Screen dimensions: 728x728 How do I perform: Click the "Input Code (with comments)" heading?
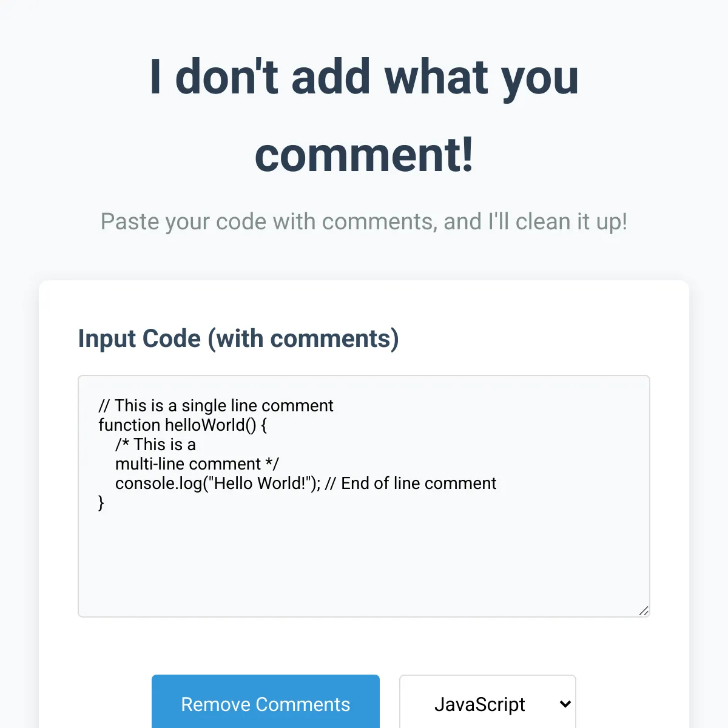point(238,339)
